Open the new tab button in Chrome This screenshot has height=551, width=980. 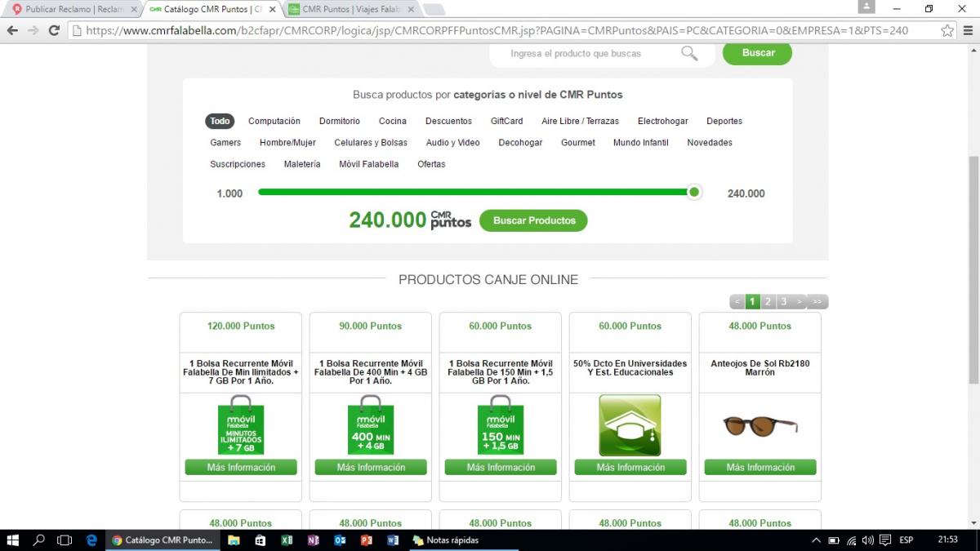[x=434, y=10]
